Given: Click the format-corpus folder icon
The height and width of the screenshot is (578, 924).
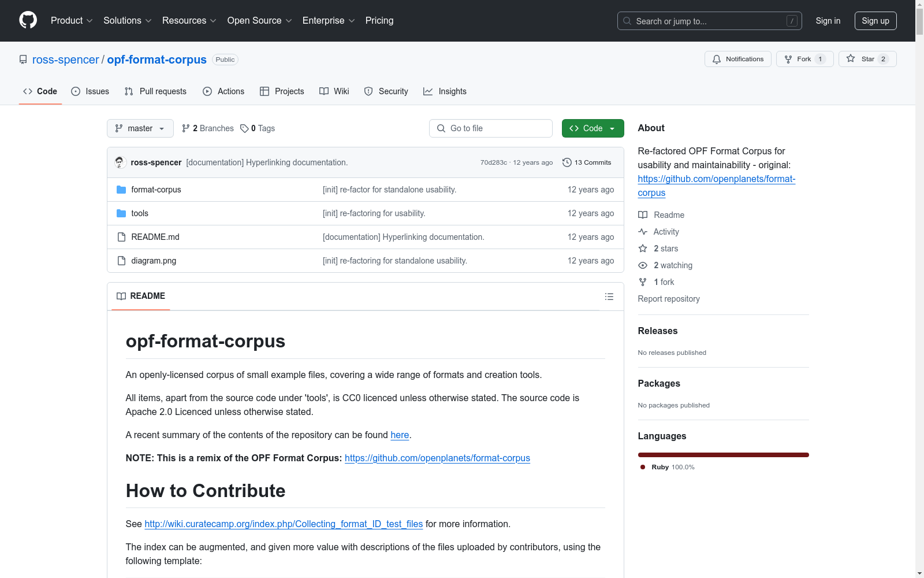Looking at the screenshot, I should coord(121,190).
